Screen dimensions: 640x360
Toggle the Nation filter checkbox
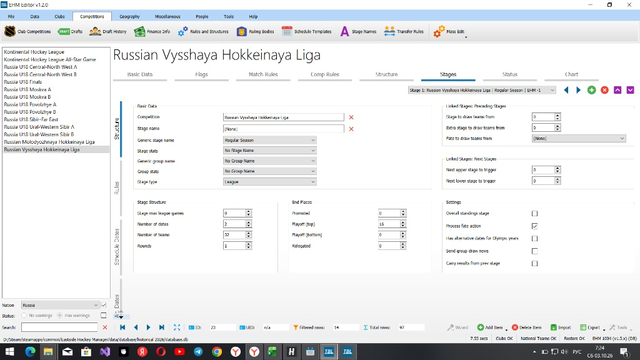104,305
